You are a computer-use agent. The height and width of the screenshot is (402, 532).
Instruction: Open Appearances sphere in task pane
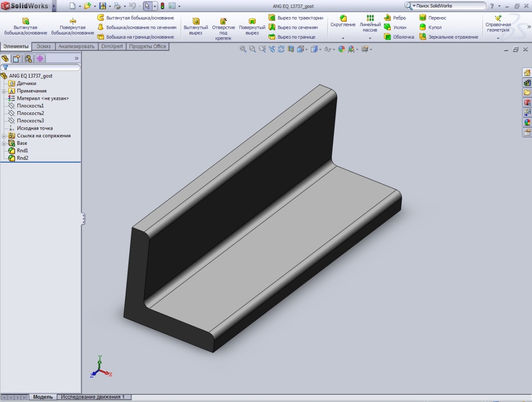527,122
